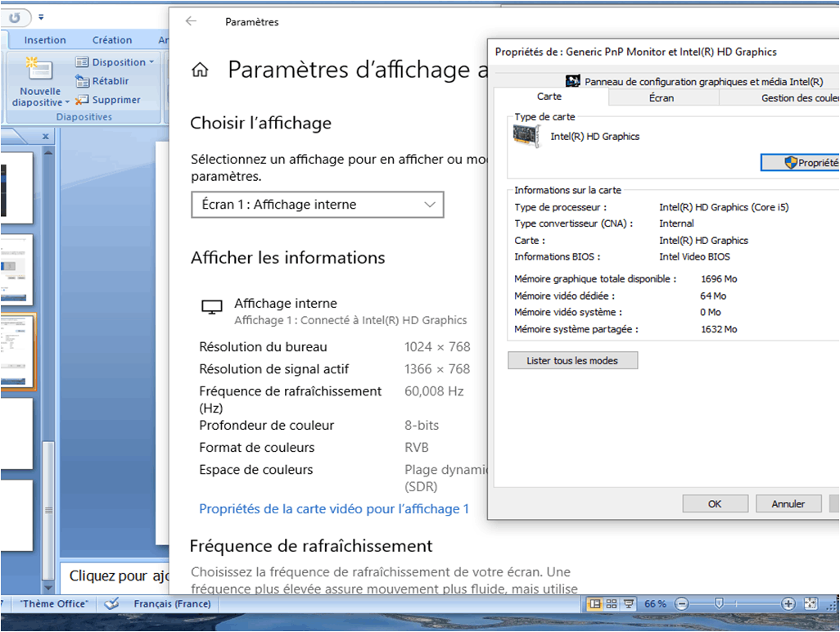The height and width of the screenshot is (632, 840).
Task: Click scroll down arrow of thumbnail pane
Action: pos(48,588)
